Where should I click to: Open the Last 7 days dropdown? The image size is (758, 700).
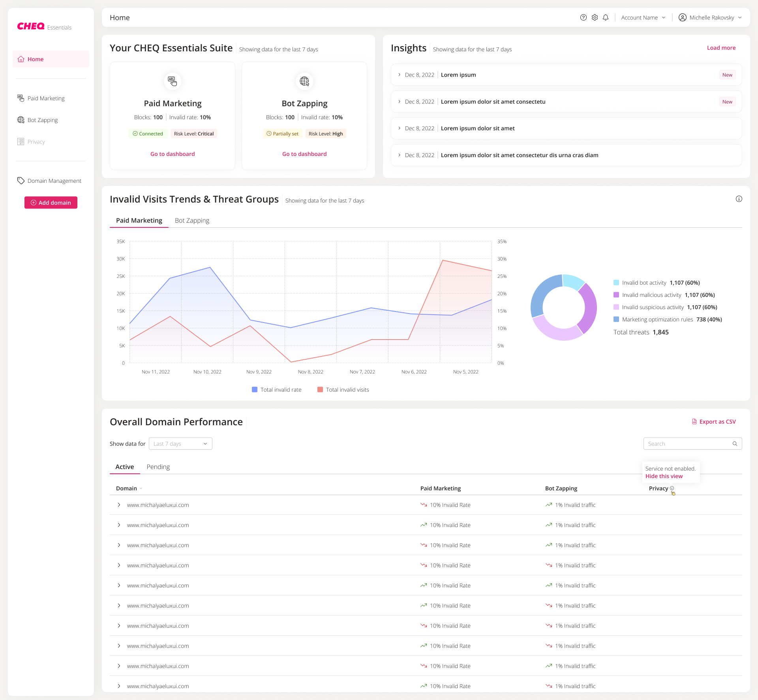[180, 443]
